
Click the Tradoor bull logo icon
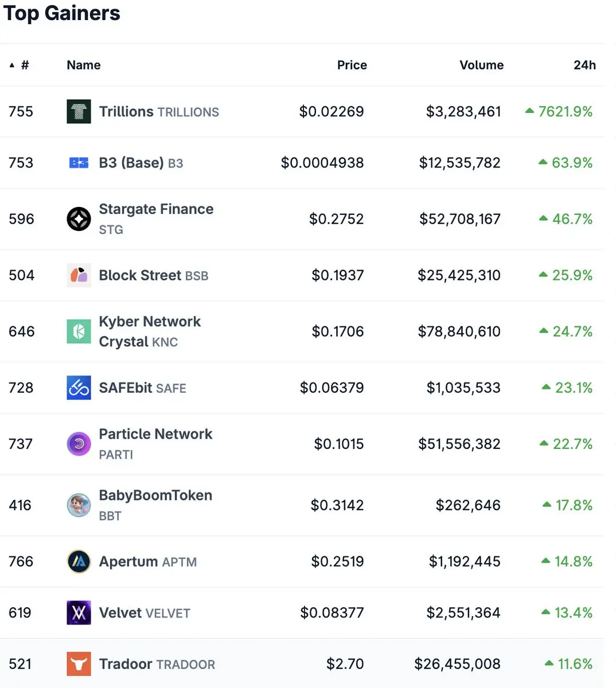79,664
